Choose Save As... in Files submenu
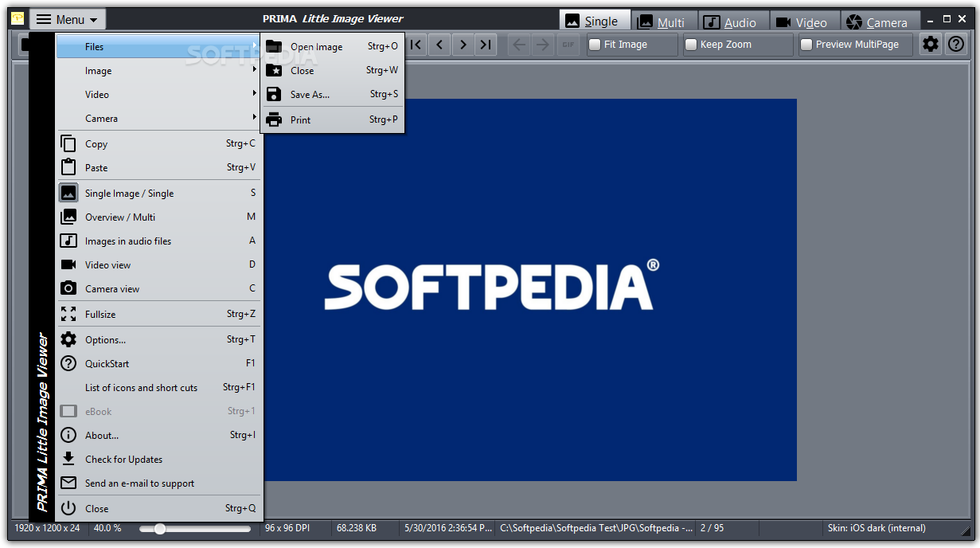This screenshot has height=548, width=980. click(334, 94)
